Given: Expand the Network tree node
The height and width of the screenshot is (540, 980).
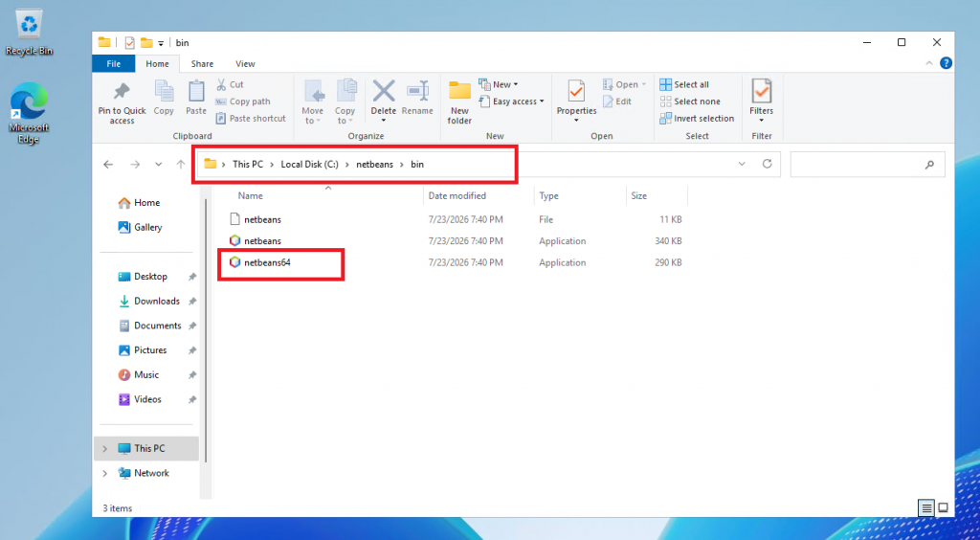Looking at the screenshot, I should [x=104, y=473].
